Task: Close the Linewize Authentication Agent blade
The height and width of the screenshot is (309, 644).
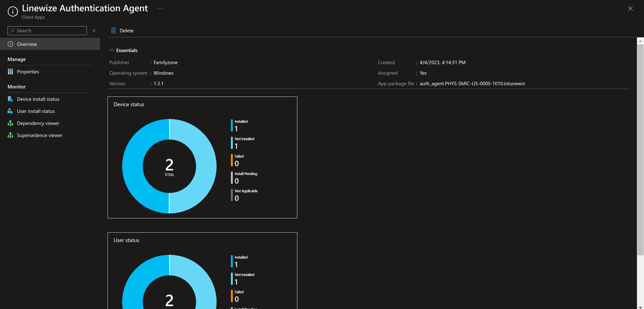Action: (630, 9)
